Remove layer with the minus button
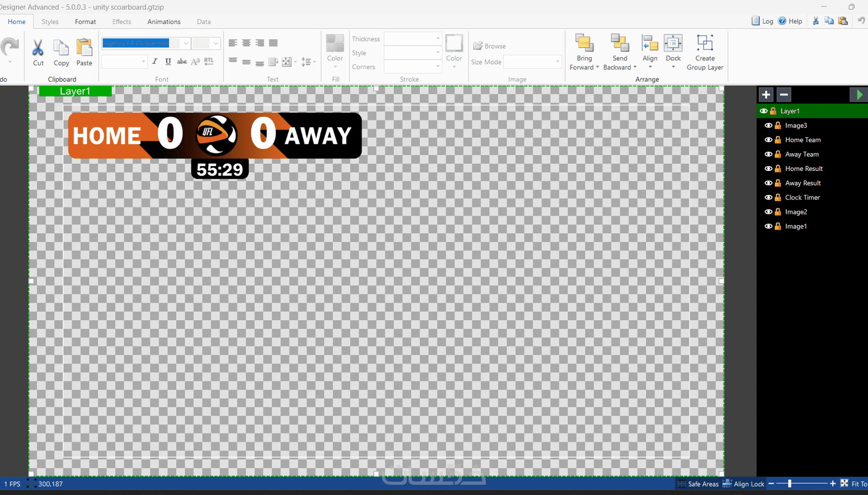Viewport: 868px width, 495px height. (784, 94)
